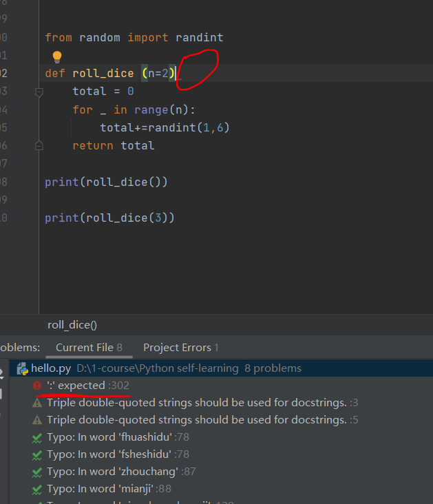Screen dimensions: 433x504
Task: Click the '8 problems' count text
Action: 273,368
